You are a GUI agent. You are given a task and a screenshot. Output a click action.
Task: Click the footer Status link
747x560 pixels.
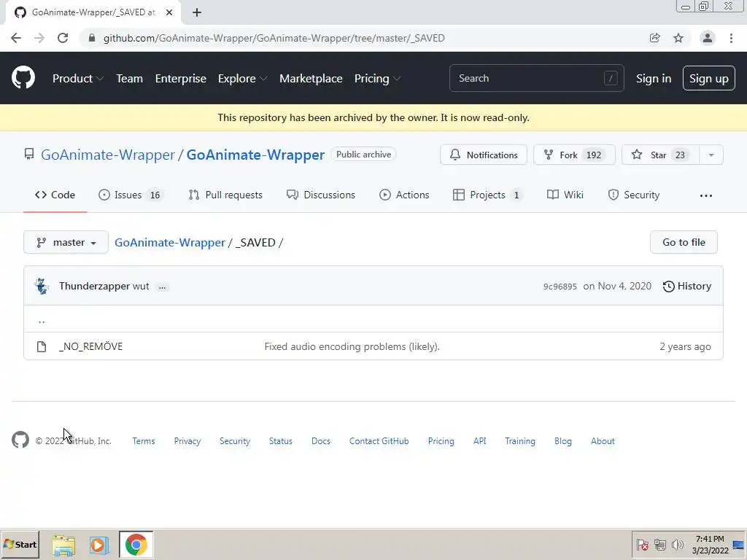[x=281, y=441]
